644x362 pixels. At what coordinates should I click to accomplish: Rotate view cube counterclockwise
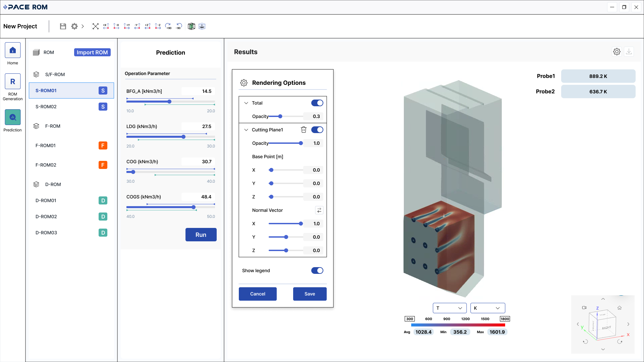pos(585,342)
